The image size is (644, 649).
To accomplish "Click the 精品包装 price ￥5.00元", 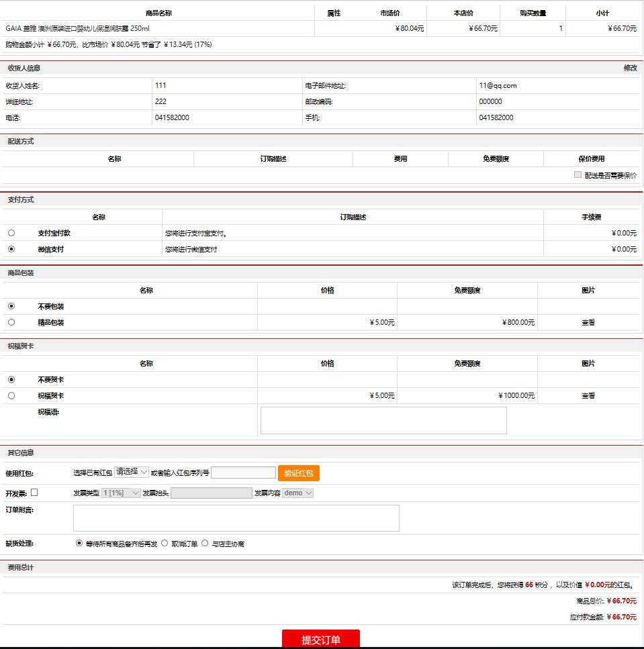I will click(x=382, y=322).
